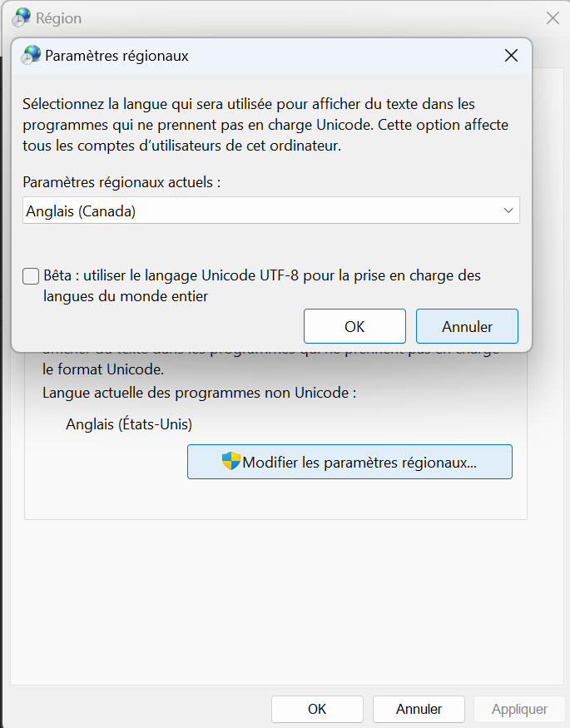Screen dimensions: 570x728
Task: Click Modifier les paramètres régionaux button
Action: [349, 462]
